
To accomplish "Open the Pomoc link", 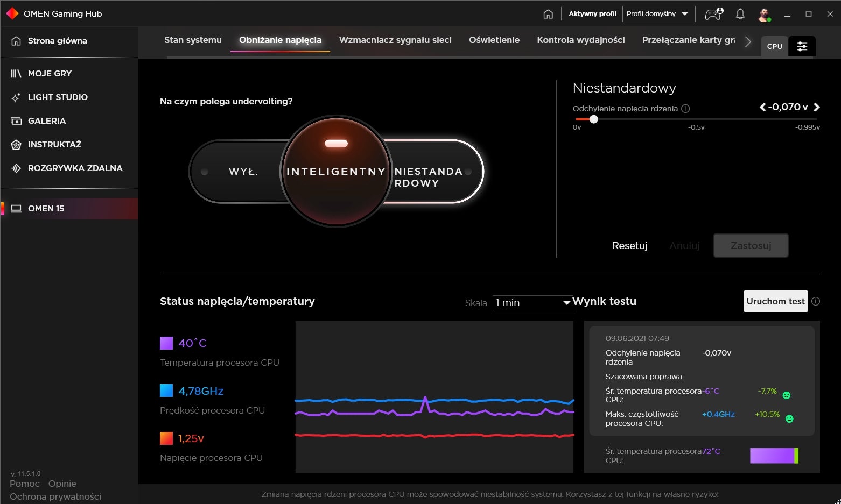I will click(x=25, y=484).
